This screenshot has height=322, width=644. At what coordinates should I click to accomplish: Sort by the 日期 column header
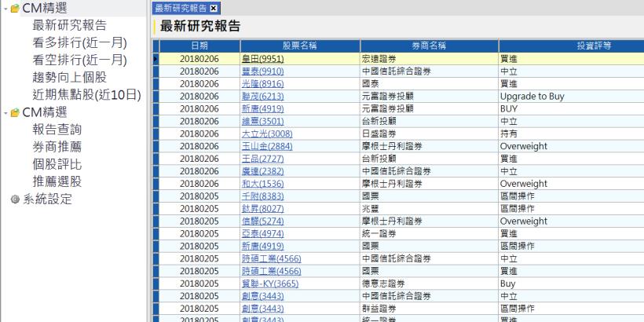[x=192, y=46]
